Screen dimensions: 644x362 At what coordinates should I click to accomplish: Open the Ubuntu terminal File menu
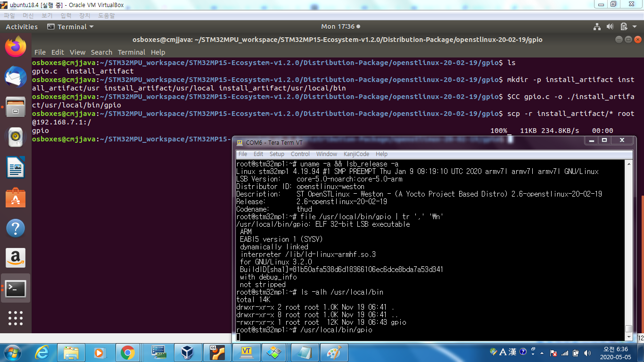click(x=40, y=52)
